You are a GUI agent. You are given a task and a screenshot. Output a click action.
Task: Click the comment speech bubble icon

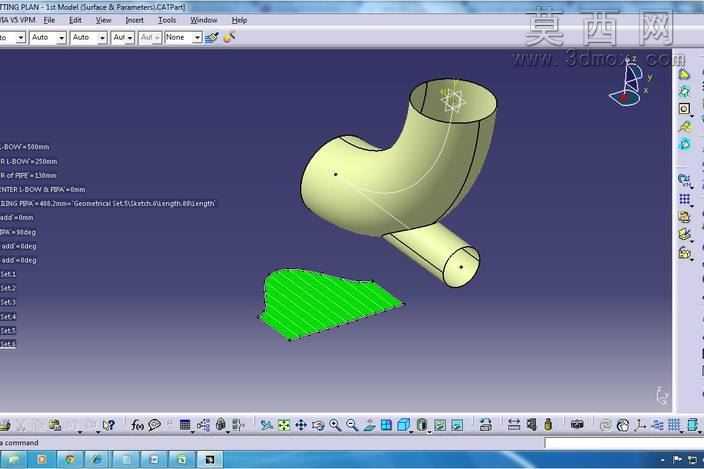[154, 425]
